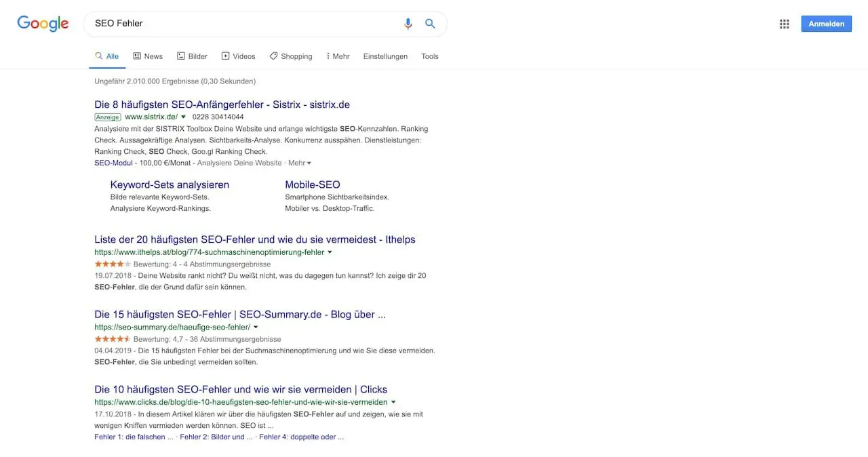Click snippet text Bilde relevante Keyword-Sets.

(159, 197)
